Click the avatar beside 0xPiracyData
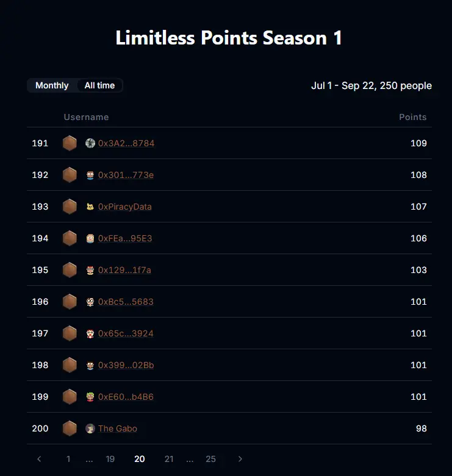This screenshot has height=476, width=452. click(90, 207)
